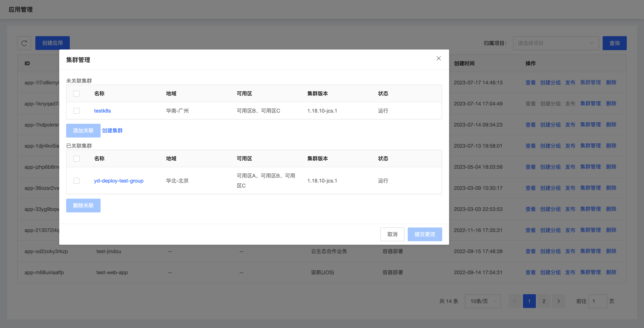Select all clusters in 已关联集群 table
The height and width of the screenshot is (328, 644).
pyautogui.click(x=76, y=158)
